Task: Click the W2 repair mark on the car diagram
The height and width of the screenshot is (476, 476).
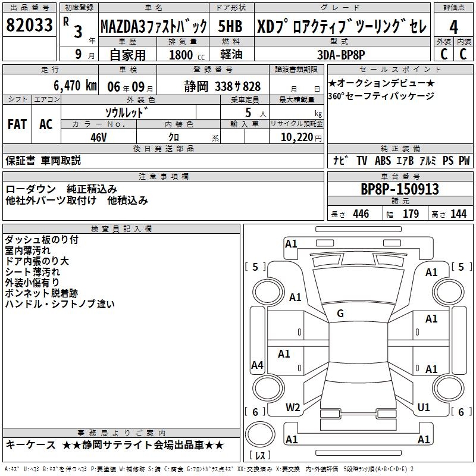Action: click(293, 408)
